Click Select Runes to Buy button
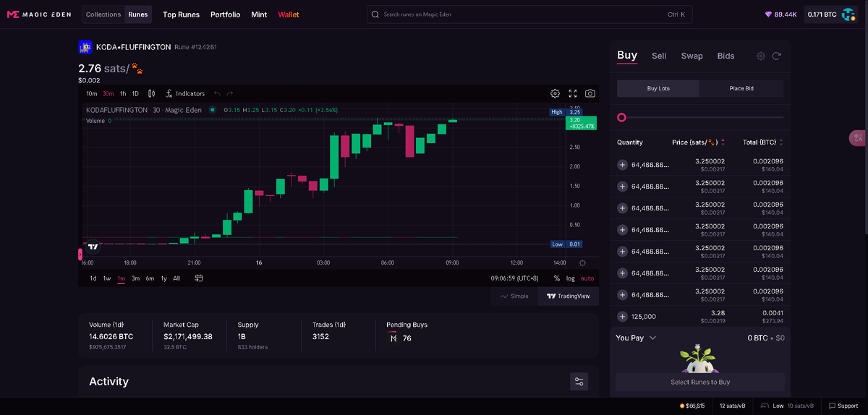 pos(700,382)
